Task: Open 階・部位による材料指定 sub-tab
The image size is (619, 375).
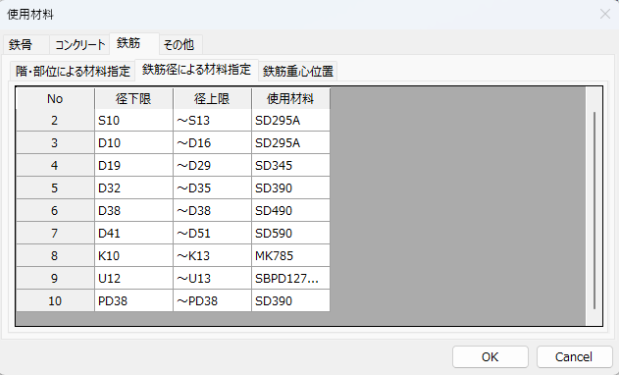Action: pyautogui.click(x=73, y=71)
